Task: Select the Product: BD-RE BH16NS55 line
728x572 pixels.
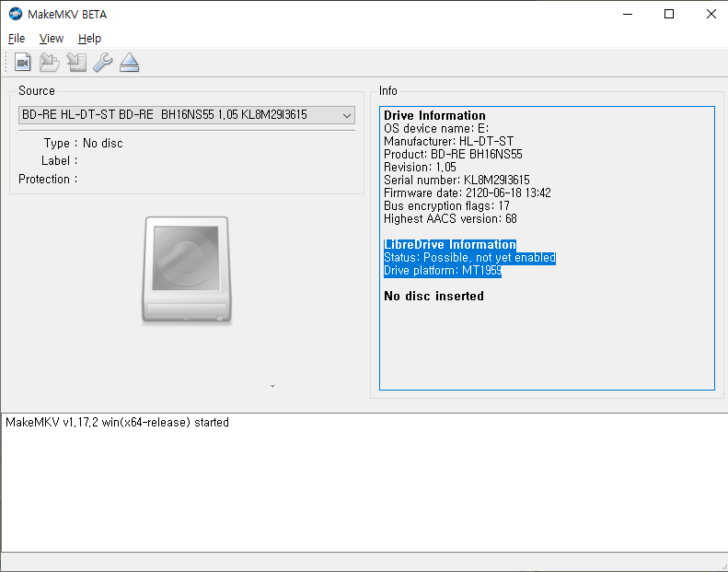Action: click(x=453, y=154)
